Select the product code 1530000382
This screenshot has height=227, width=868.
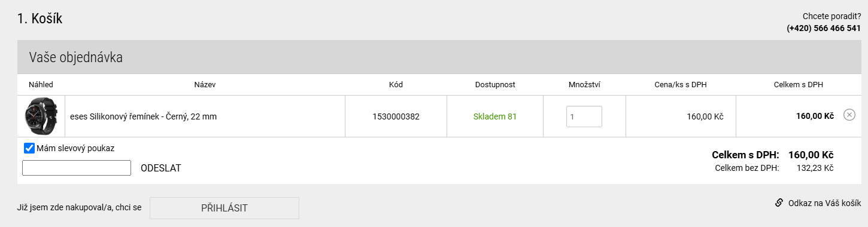click(x=396, y=116)
